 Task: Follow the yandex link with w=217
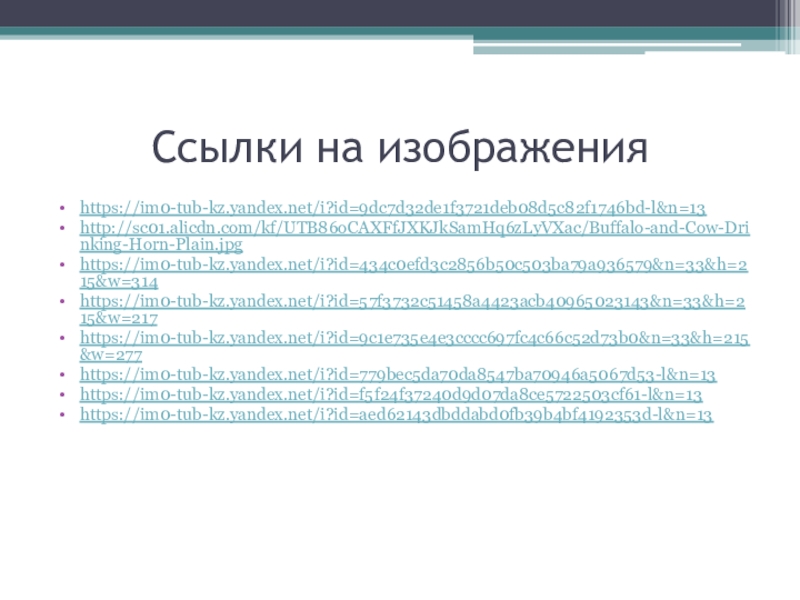click(412, 310)
